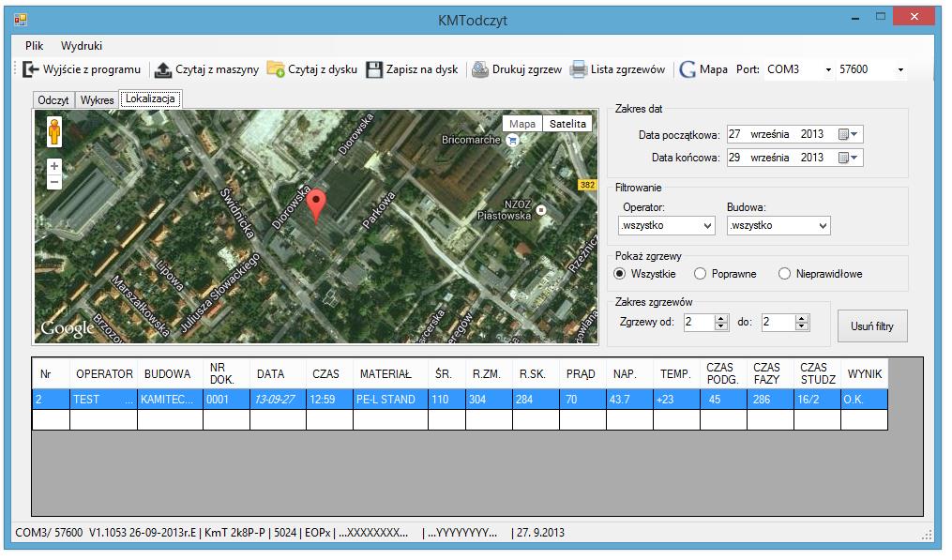Screen dimensions: 952x560
Task: Zoom in the map with plus button
Action: 54,166
